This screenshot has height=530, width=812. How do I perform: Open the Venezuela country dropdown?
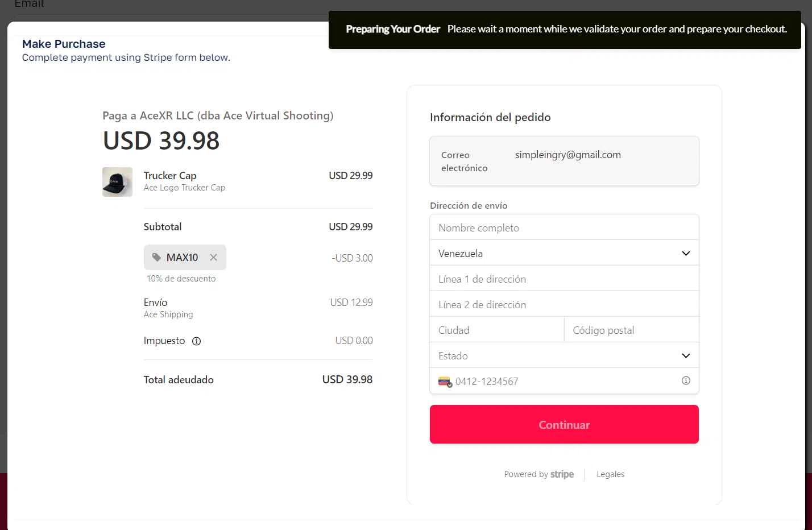pyautogui.click(x=564, y=253)
